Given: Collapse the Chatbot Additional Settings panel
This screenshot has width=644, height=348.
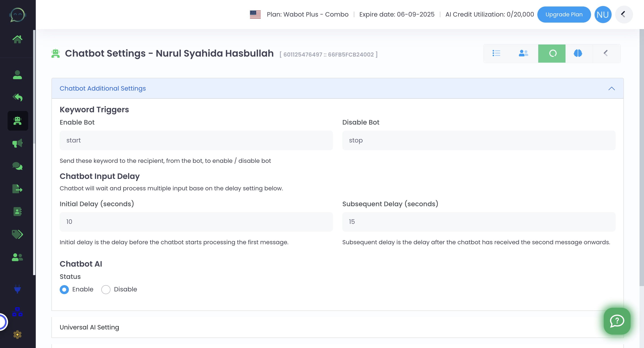Looking at the screenshot, I should click(x=611, y=89).
